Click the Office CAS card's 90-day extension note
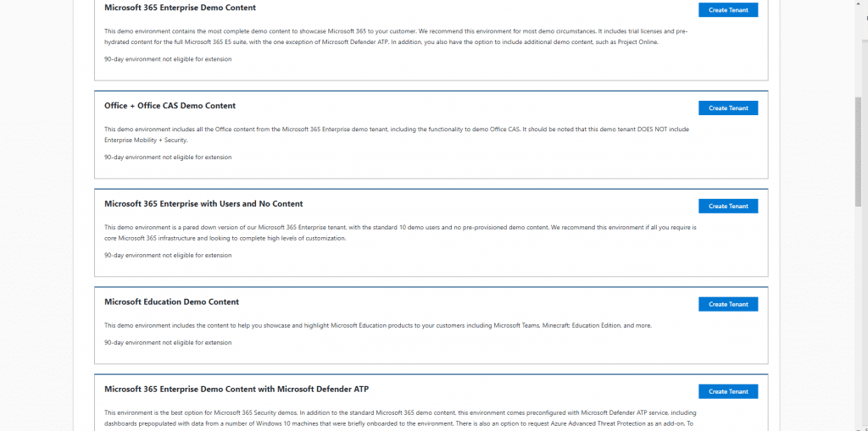Image resolution: width=868 pixels, height=431 pixels. pyautogui.click(x=168, y=157)
